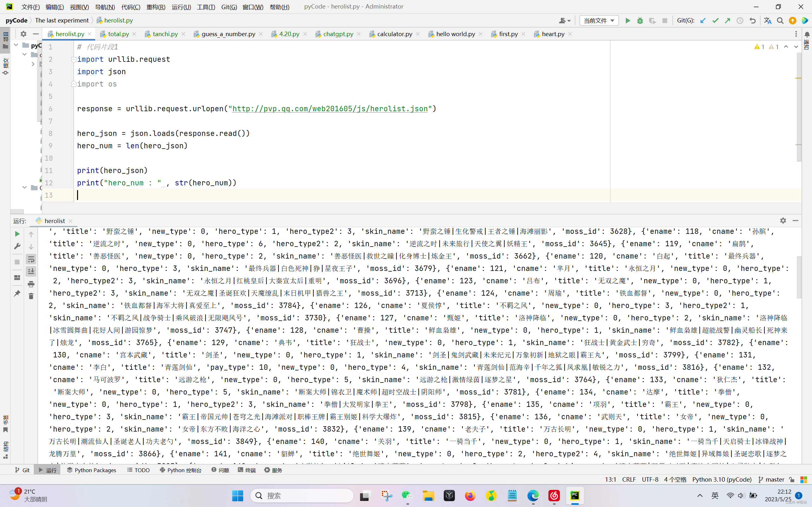This screenshot has width=812, height=507.
Task: Open the editor tabs overflow menu
Action: click(x=796, y=34)
